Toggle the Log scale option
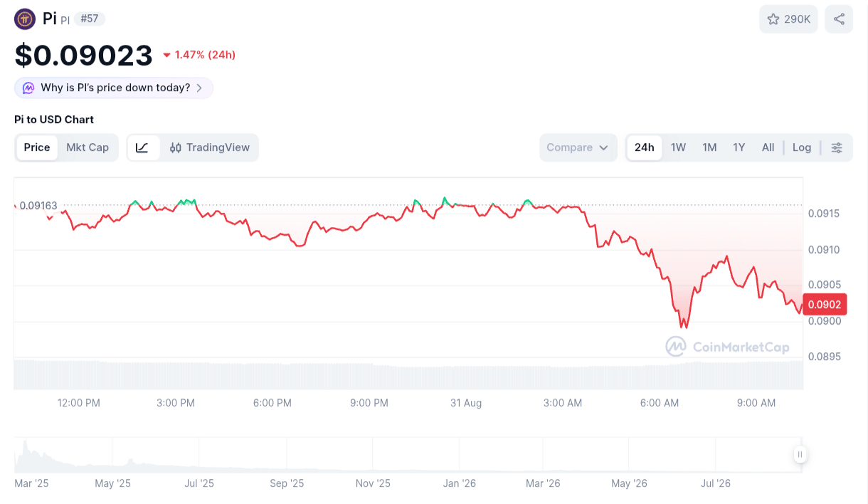 pyautogui.click(x=802, y=147)
